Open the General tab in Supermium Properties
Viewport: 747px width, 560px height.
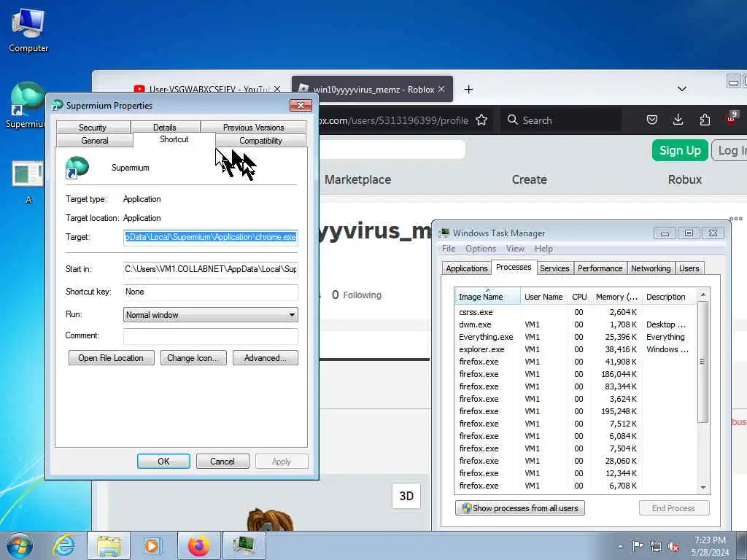(95, 141)
